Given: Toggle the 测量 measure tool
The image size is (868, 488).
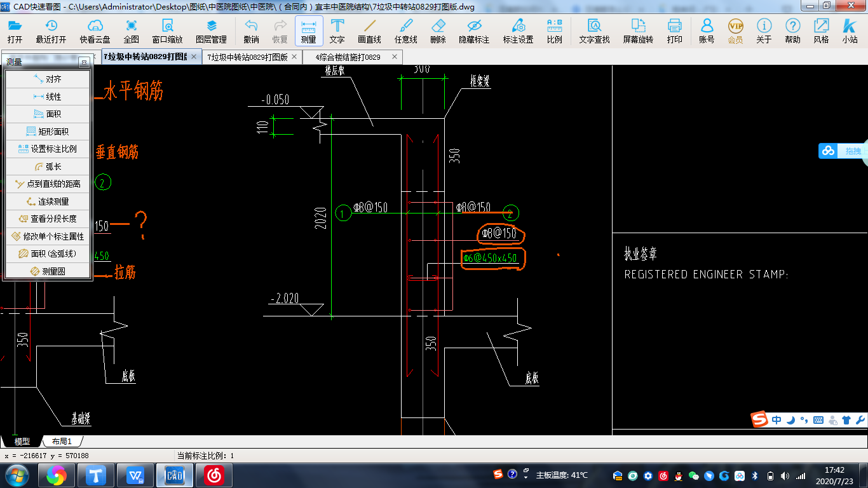Looking at the screenshot, I should coord(309,31).
